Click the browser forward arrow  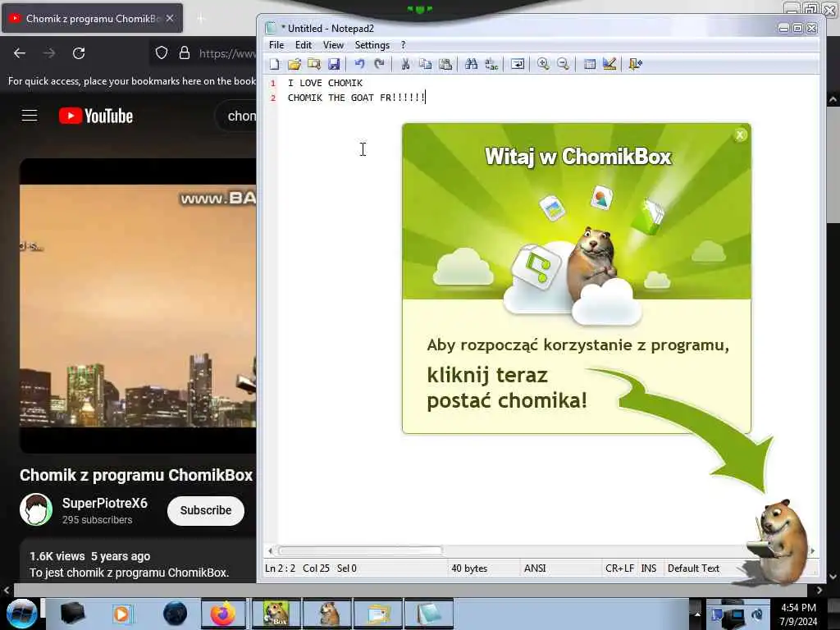coord(49,53)
